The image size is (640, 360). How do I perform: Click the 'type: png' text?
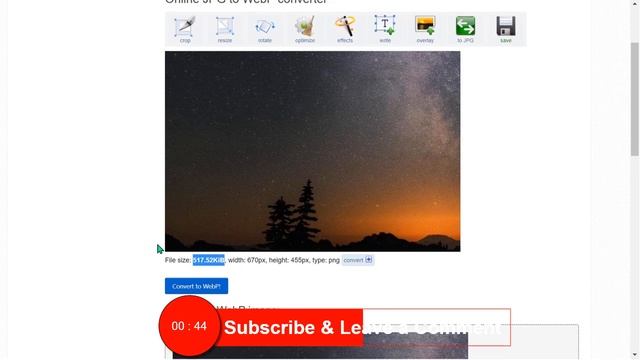click(x=326, y=260)
